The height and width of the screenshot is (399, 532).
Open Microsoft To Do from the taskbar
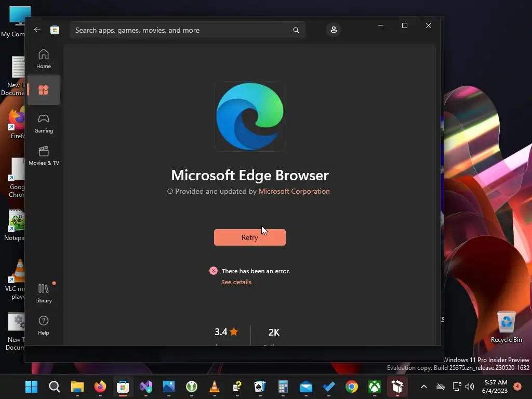(329, 387)
